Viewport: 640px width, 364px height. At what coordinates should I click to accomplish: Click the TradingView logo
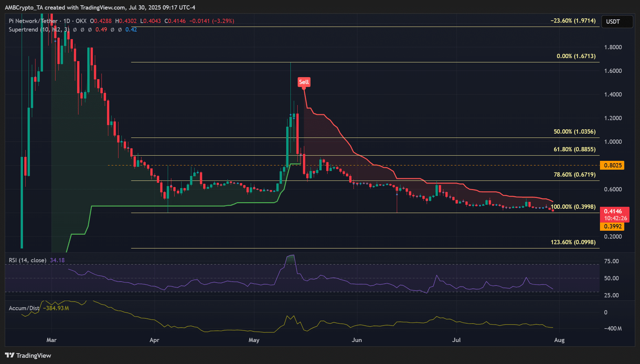(28, 355)
